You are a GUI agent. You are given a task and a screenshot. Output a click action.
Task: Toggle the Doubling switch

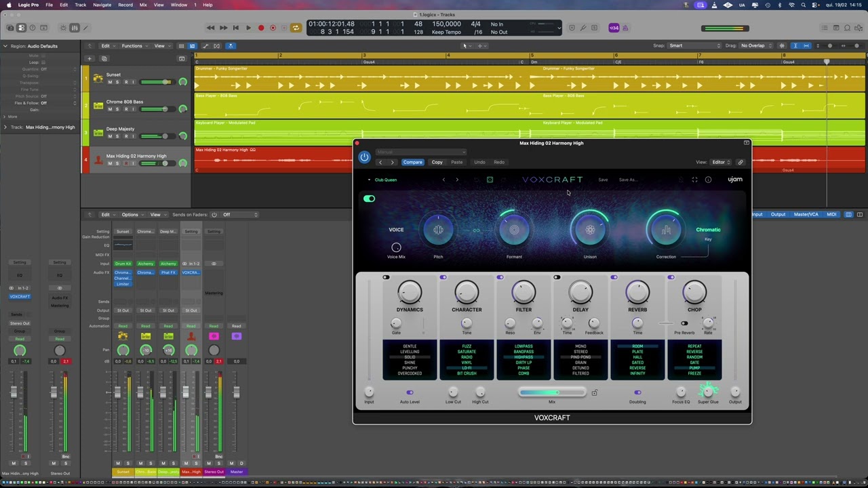point(637,392)
